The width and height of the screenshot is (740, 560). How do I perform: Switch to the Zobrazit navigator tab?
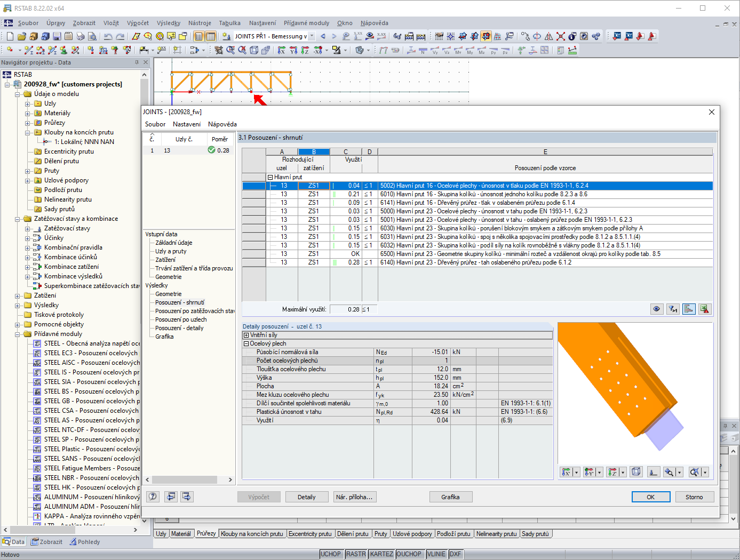[x=47, y=542]
